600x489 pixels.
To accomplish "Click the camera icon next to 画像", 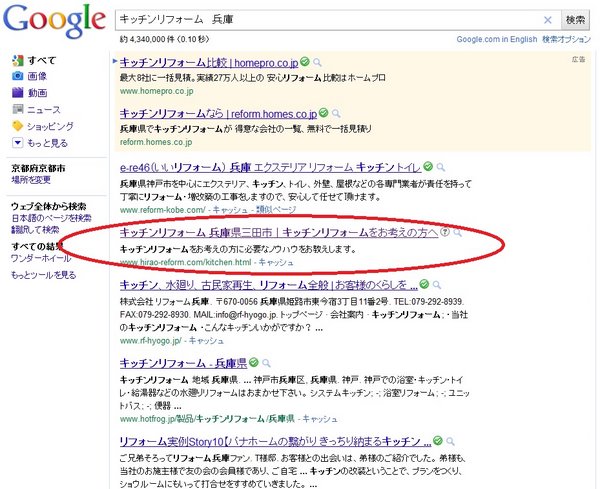I will pyautogui.click(x=18, y=76).
